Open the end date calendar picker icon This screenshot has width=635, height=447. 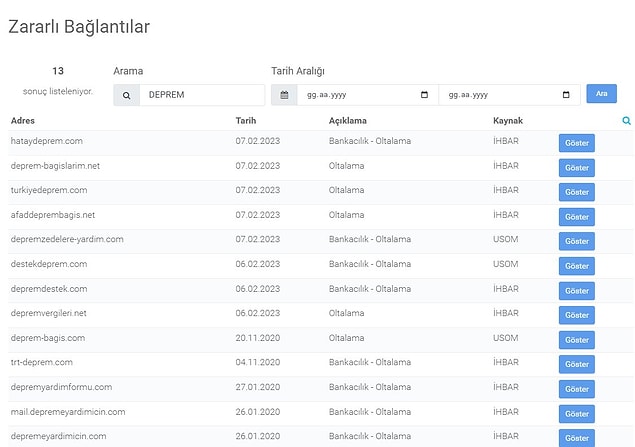[x=566, y=95]
